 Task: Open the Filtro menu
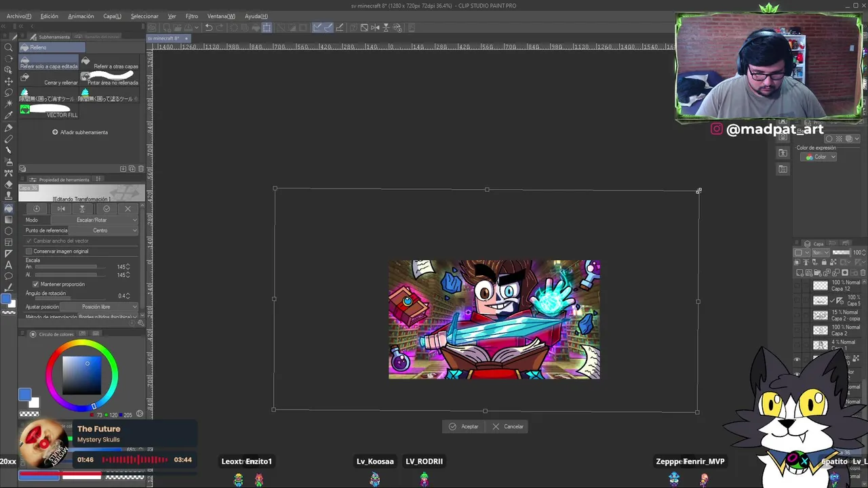coord(192,16)
